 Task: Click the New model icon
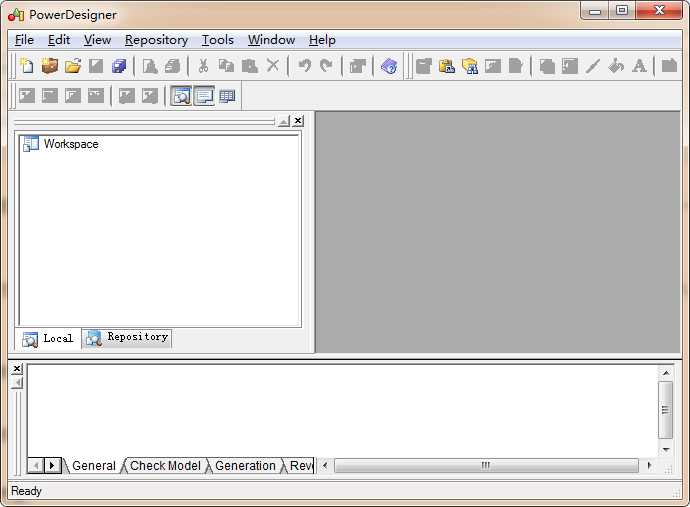point(26,66)
